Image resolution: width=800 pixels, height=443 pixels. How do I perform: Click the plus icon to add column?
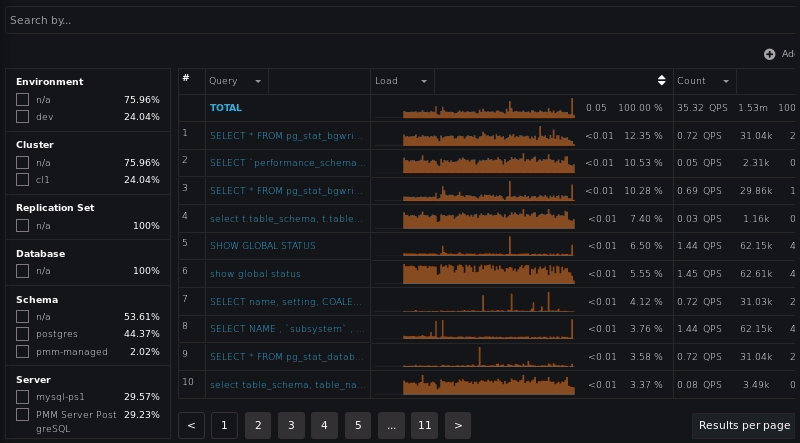pos(769,54)
